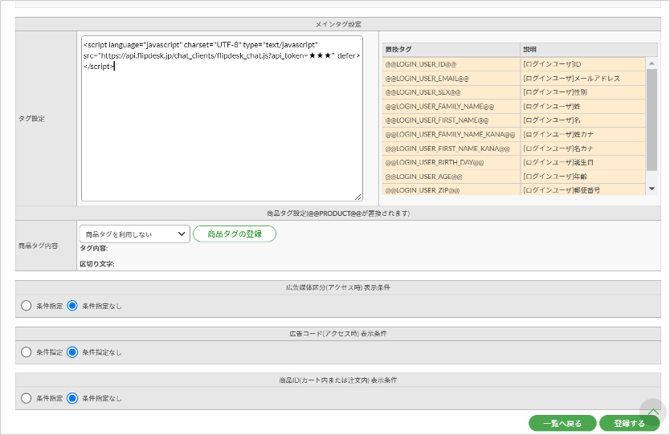Click the 一覧へ戻る button
This screenshot has width=670, height=435.
[x=562, y=423]
